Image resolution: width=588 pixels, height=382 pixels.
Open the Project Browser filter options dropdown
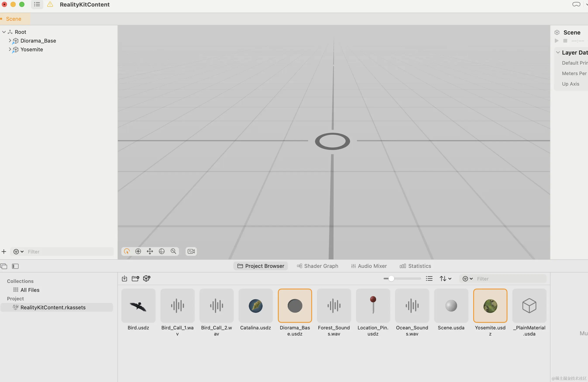click(x=468, y=279)
